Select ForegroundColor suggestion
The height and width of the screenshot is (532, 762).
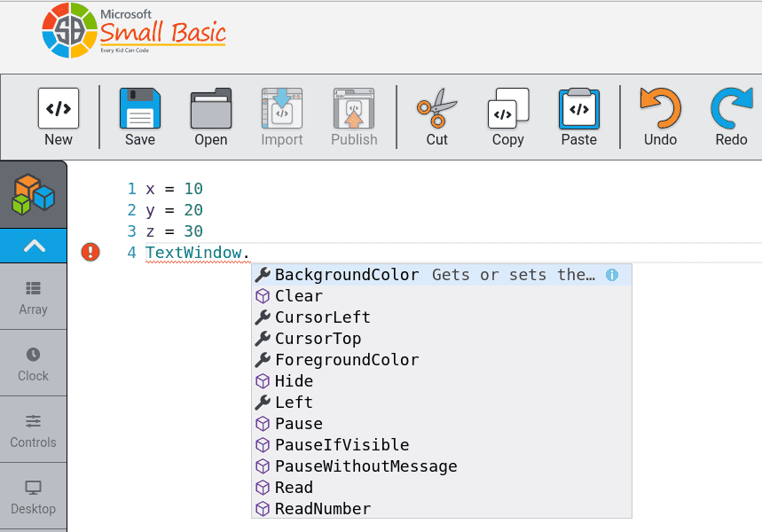[x=442, y=360]
